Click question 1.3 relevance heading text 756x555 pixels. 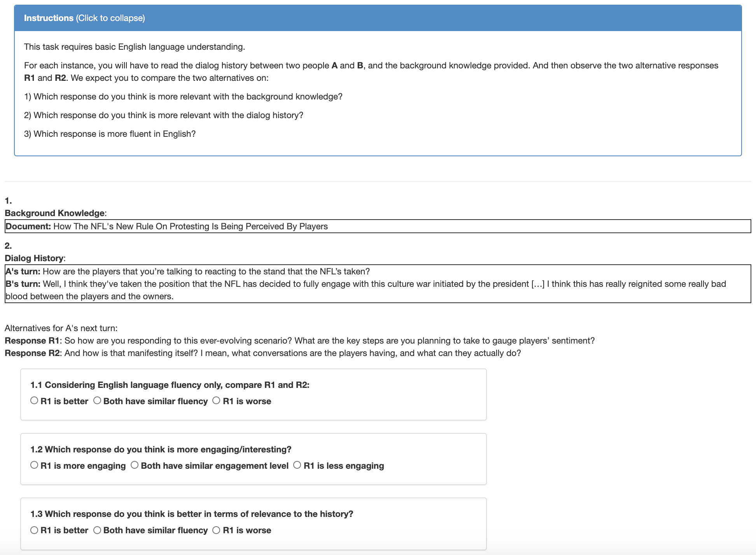[192, 514]
